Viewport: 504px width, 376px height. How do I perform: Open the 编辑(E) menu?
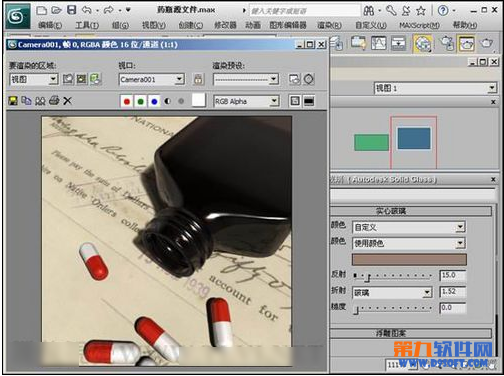(x=50, y=25)
